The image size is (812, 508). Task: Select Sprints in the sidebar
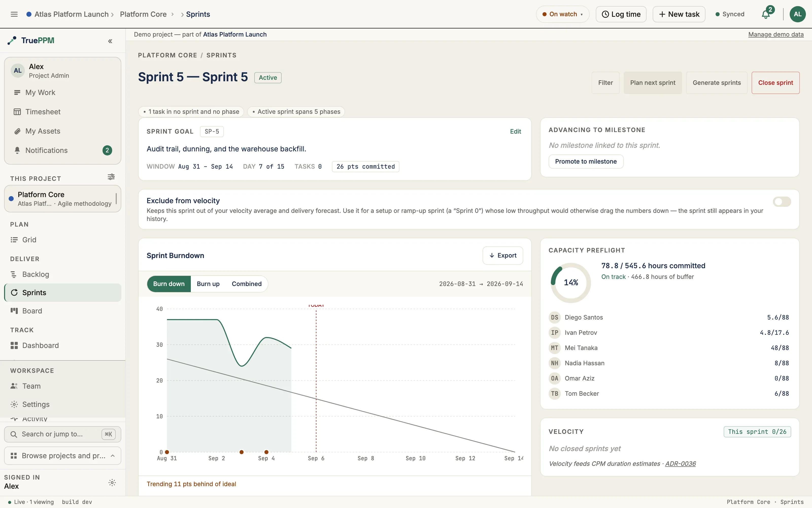(x=63, y=292)
